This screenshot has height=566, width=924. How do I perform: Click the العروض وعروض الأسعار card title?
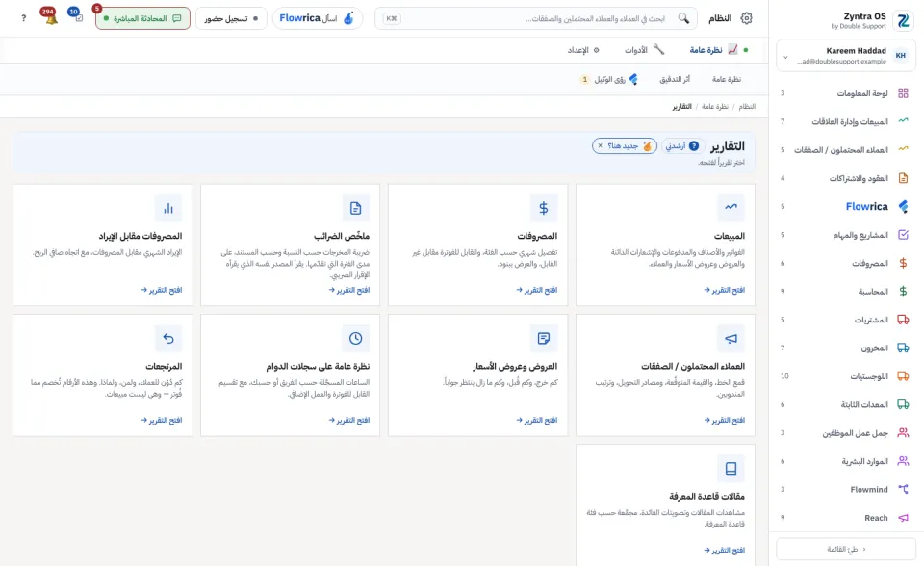click(514, 366)
